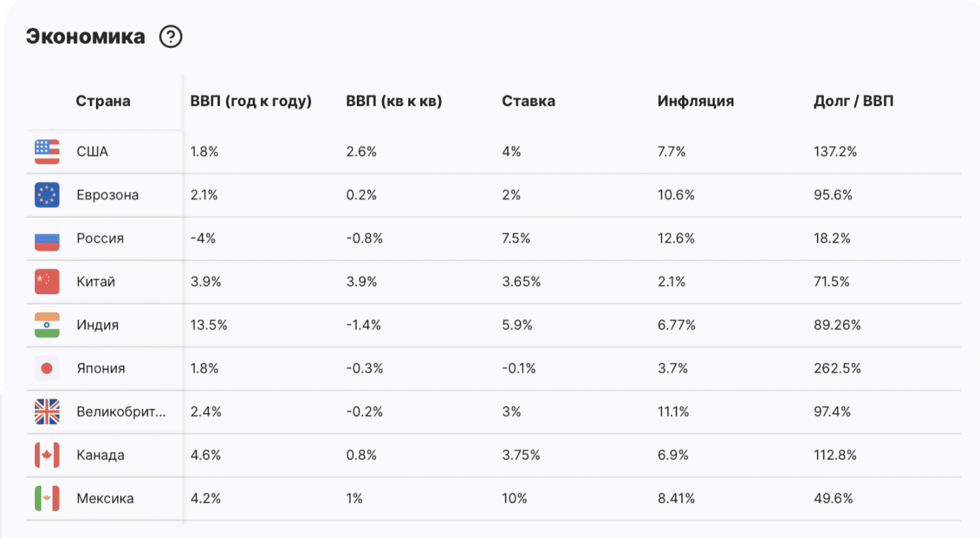The image size is (980, 538).
Task: Click the Russia flag icon
Action: [47, 239]
